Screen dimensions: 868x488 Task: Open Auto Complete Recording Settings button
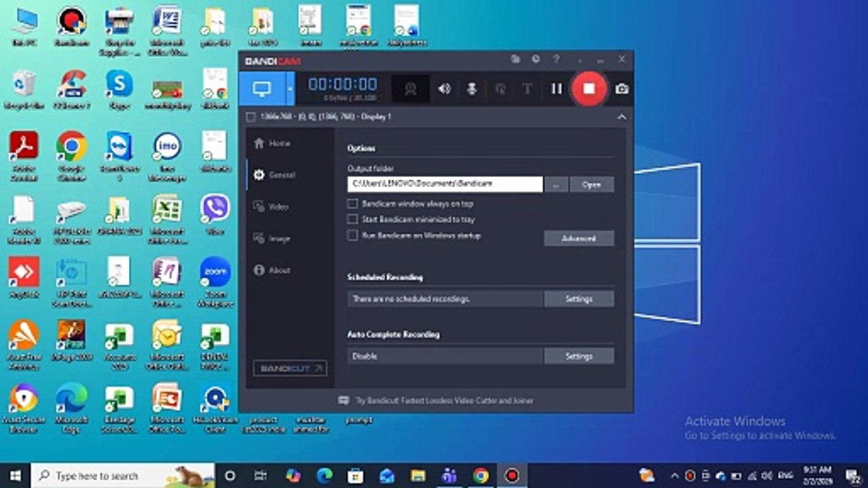tap(579, 356)
